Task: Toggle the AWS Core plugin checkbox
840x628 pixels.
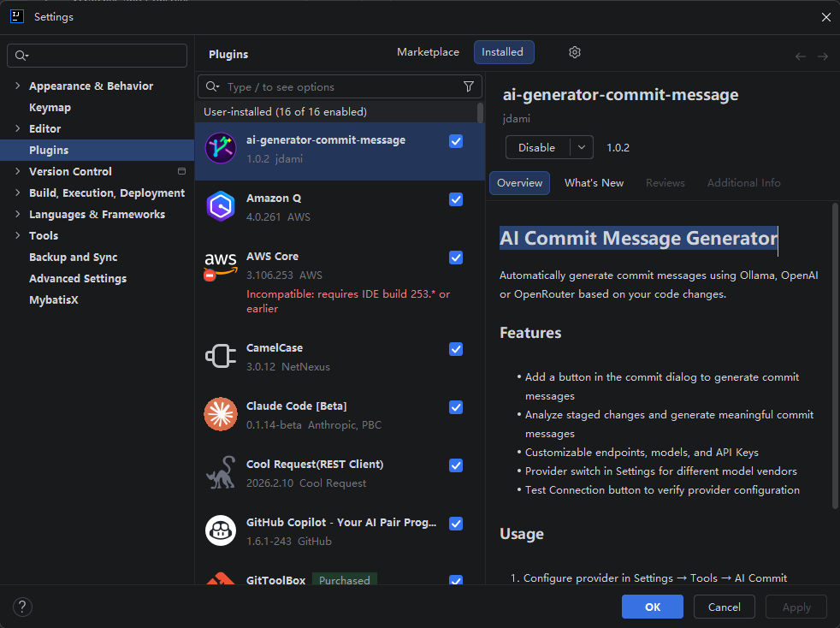Action: tap(456, 258)
